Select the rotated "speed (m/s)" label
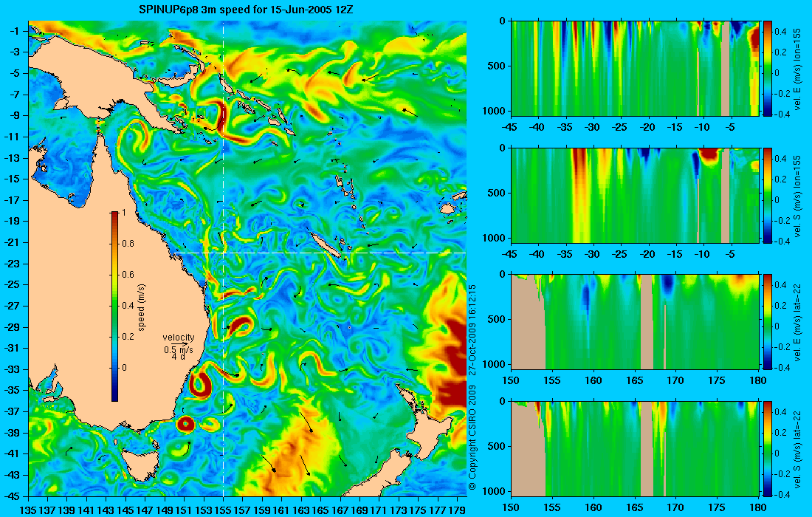 click(x=142, y=307)
